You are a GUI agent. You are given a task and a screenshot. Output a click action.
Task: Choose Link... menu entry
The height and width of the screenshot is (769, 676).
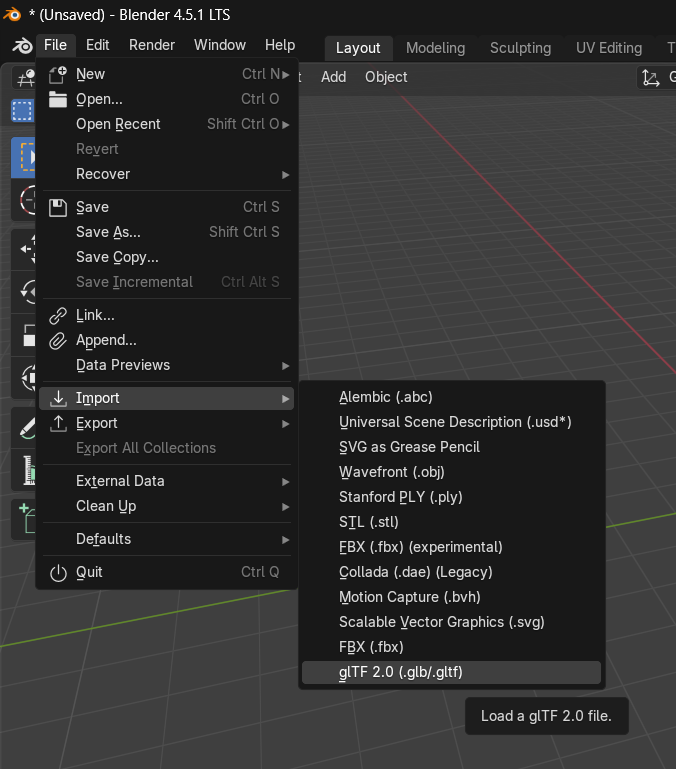(167, 315)
